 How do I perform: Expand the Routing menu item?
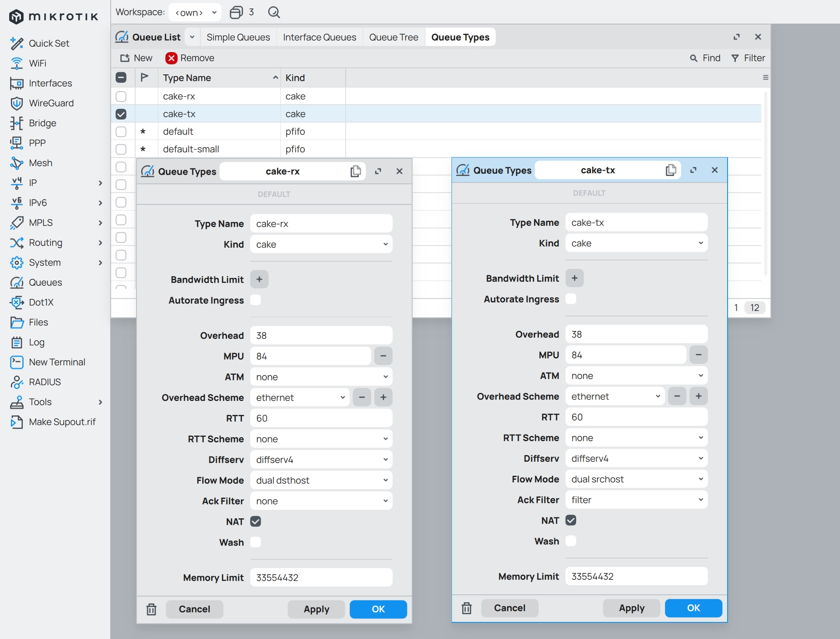click(x=100, y=242)
